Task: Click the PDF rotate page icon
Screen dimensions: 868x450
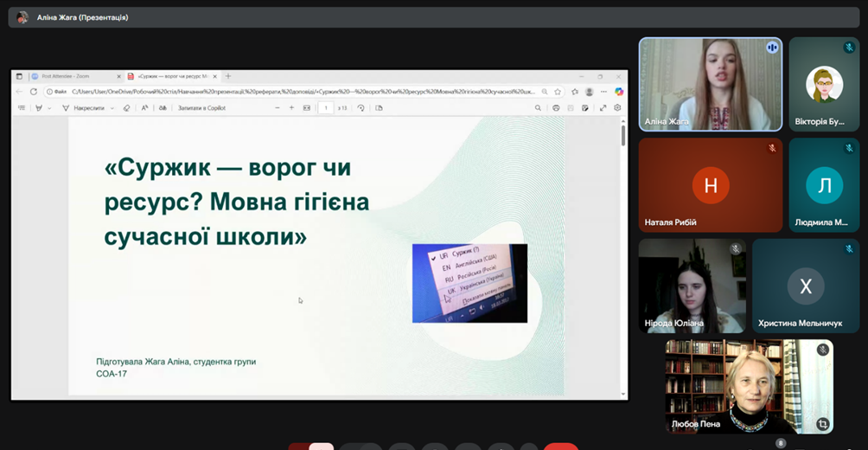Action: coord(361,108)
